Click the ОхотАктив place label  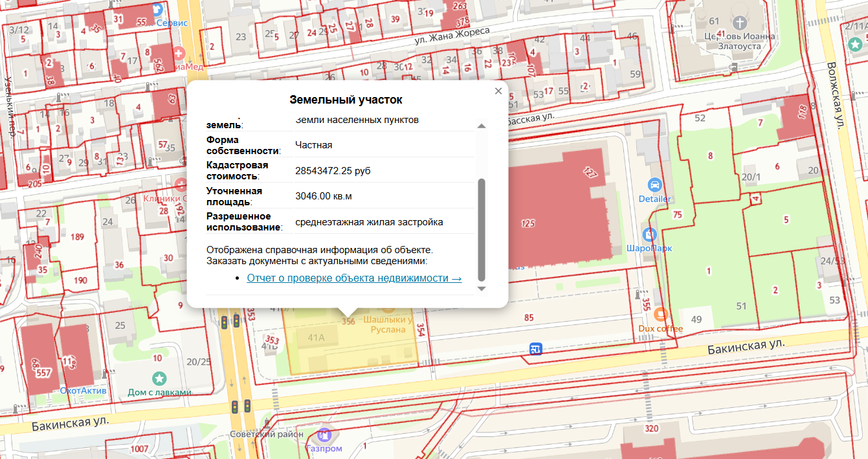pos(83,390)
